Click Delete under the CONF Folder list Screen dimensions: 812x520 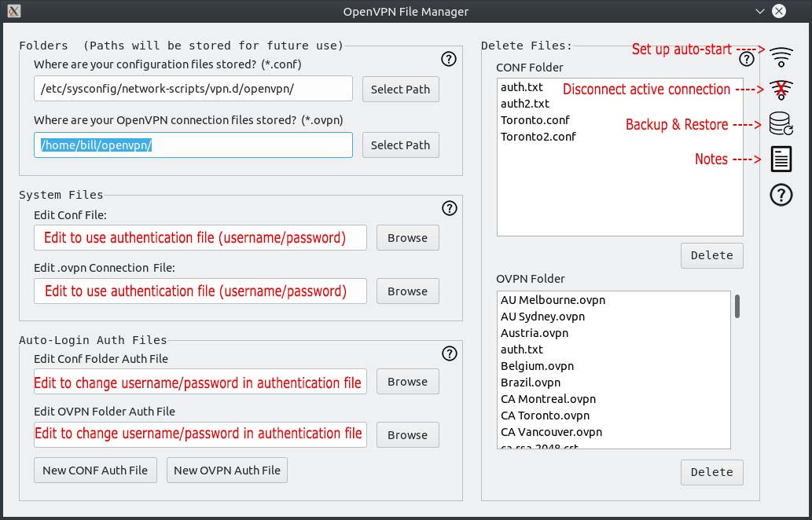click(x=711, y=255)
